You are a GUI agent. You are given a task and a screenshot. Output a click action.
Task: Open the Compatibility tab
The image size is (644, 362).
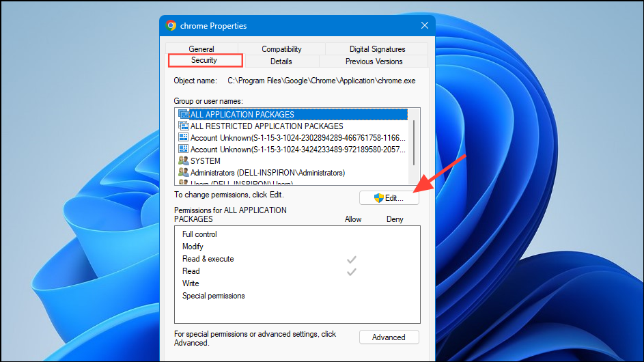(281, 49)
